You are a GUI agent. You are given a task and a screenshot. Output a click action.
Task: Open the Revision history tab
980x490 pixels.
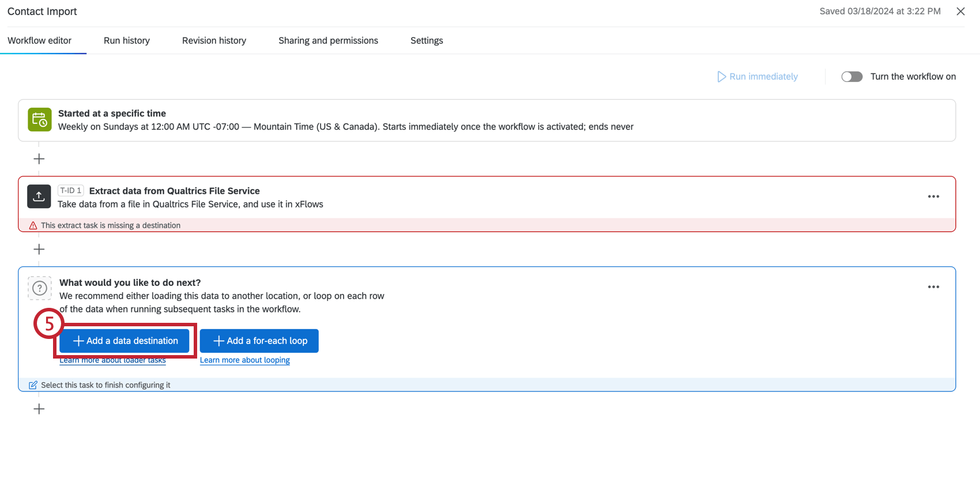pyautogui.click(x=214, y=40)
